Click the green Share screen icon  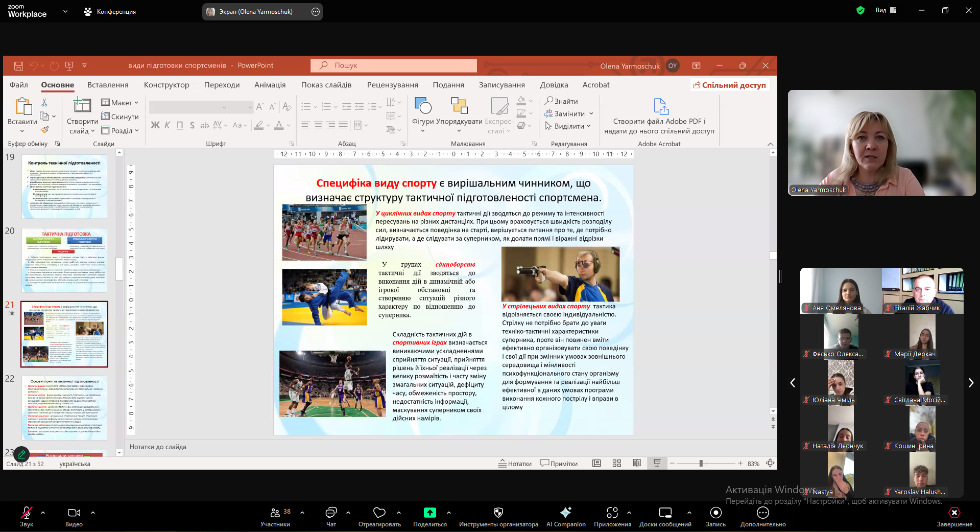pyautogui.click(x=429, y=513)
